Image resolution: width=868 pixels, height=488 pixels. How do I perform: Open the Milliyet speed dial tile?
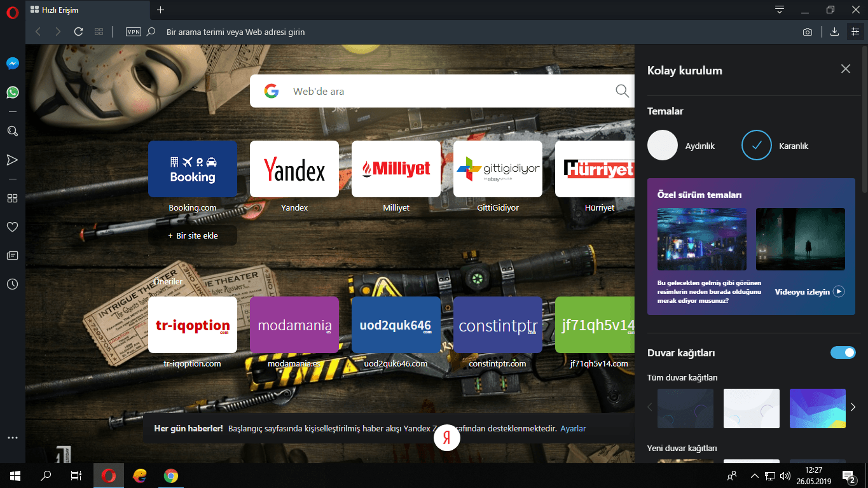396,169
